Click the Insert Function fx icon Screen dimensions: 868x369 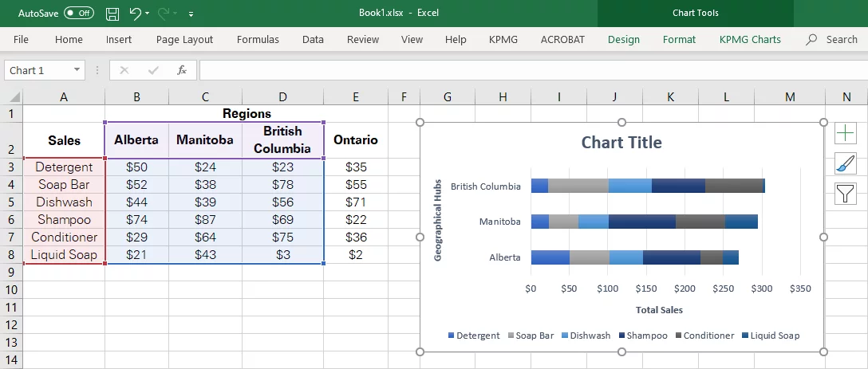tap(182, 70)
